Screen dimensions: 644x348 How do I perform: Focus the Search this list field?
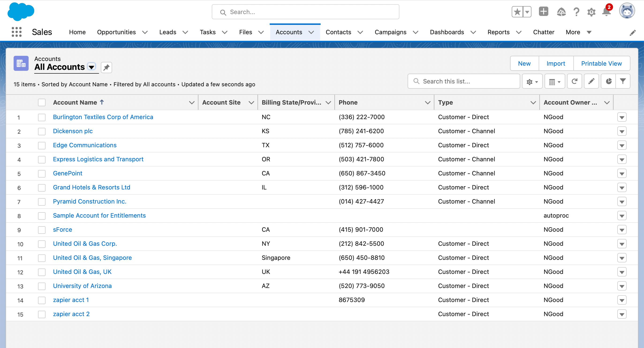tap(463, 81)
